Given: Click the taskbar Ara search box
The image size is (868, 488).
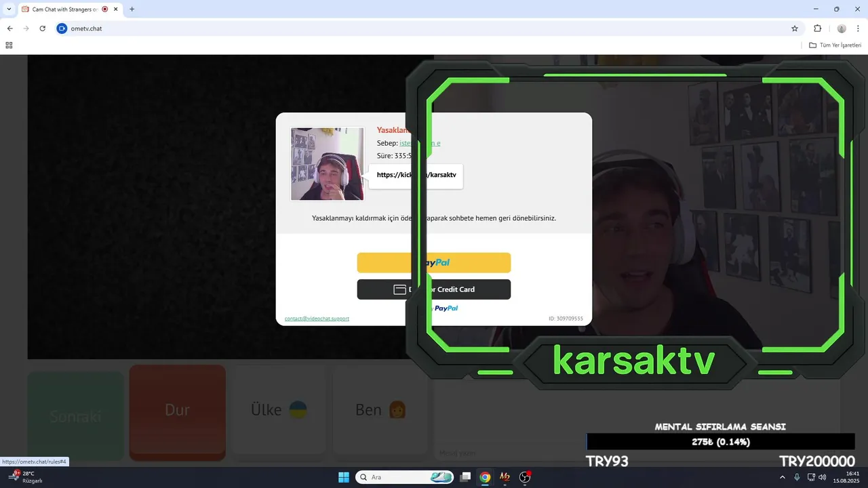Looking at the screenshot, I should pyautogui.click(x=404, y=477).
